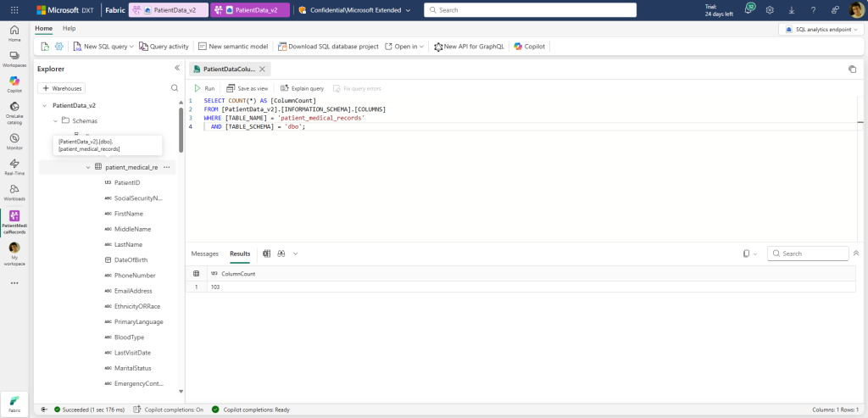Click the Query activity toolbar button
This screenshot has height=418, width=868.
point(164,47)
